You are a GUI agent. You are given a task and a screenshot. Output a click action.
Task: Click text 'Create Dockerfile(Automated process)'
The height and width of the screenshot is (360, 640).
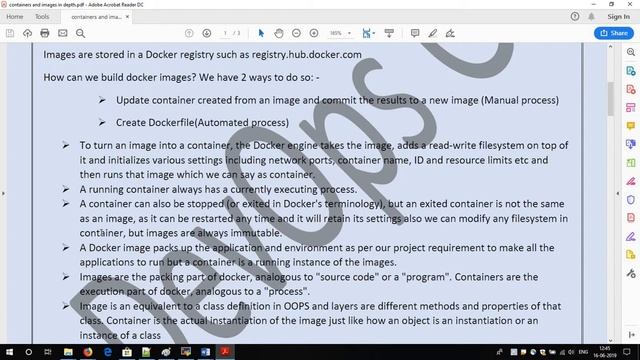[x=202, y=122]
